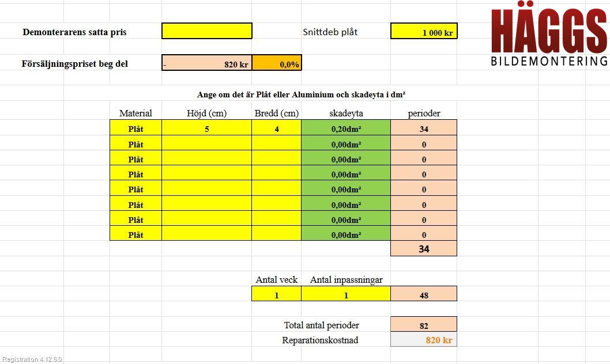Click the Total antal perioder value 82
This screenshot has height=364, width=610.
(424, 325)
